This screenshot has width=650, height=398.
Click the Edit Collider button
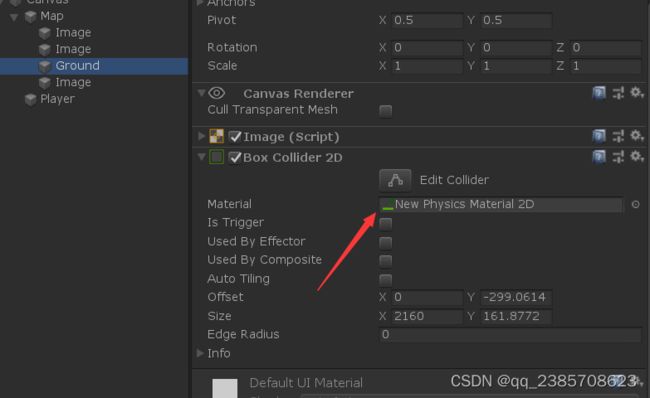click(395, 180)
